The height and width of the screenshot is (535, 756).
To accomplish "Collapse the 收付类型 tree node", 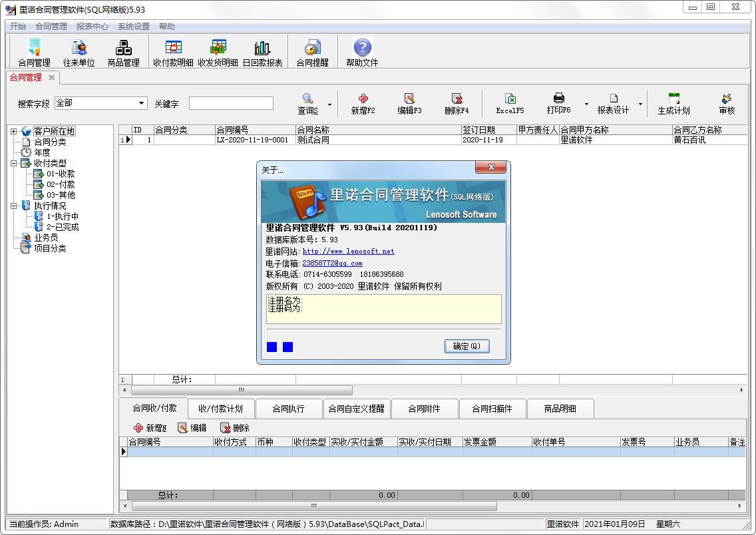I will (14, 163).
